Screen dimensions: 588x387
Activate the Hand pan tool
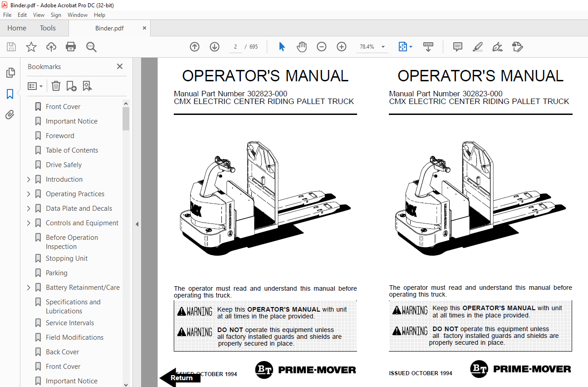point(302,47)
